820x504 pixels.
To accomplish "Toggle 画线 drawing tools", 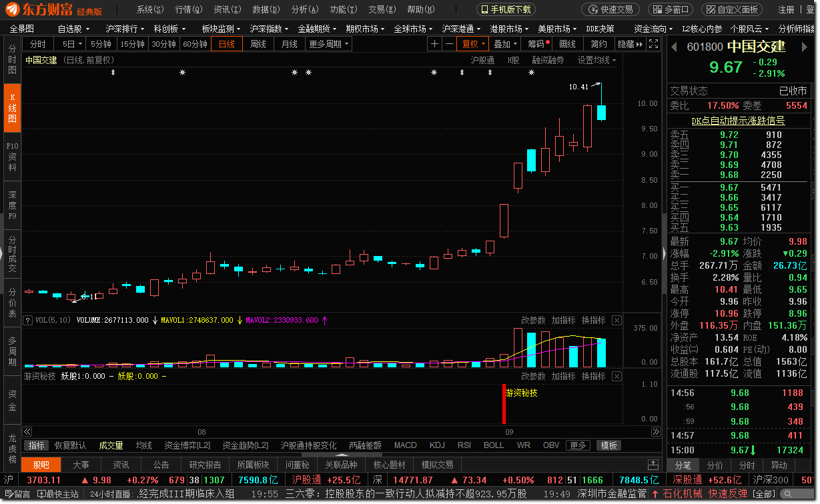I will 567,44.
